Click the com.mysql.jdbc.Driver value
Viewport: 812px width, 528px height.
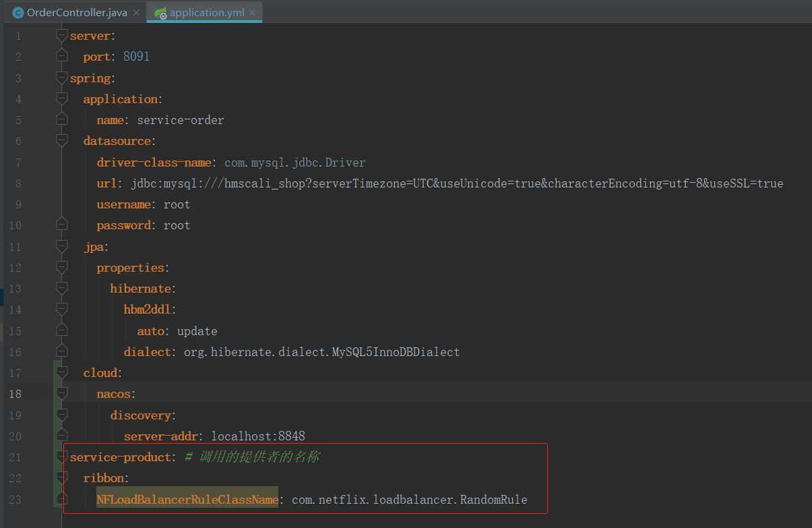point(295,163)
